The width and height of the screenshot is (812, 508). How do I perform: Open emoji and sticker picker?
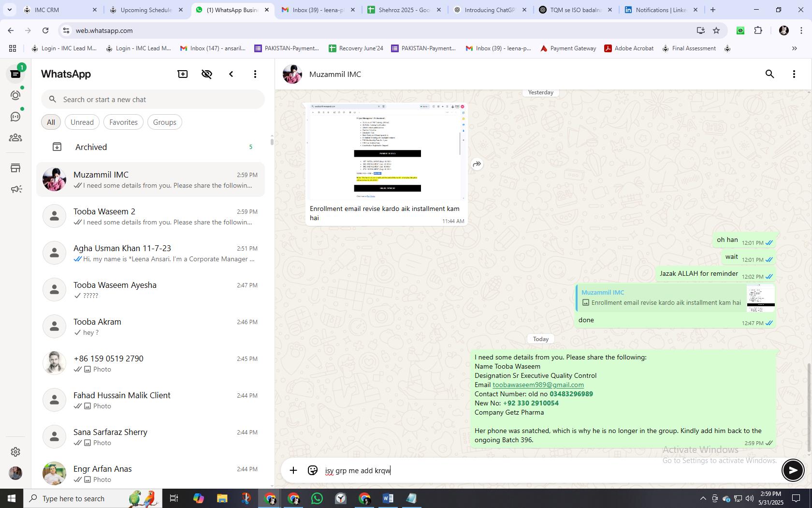tap(313, 470)
